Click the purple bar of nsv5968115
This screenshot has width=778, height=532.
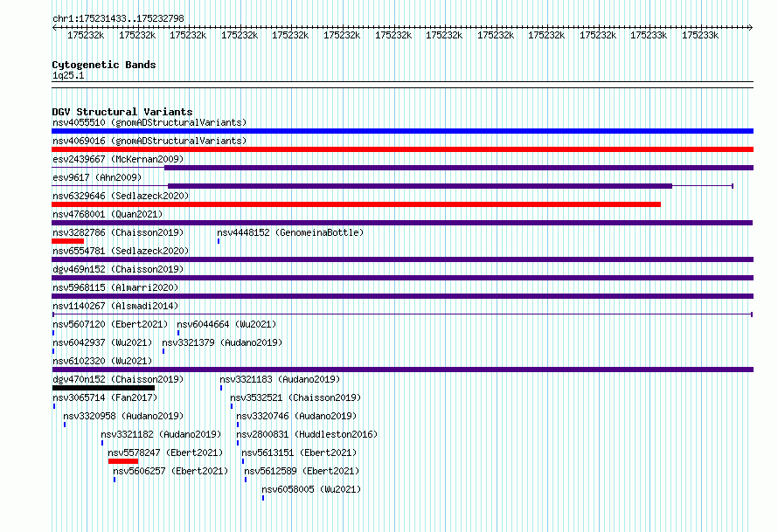[402, 296]
